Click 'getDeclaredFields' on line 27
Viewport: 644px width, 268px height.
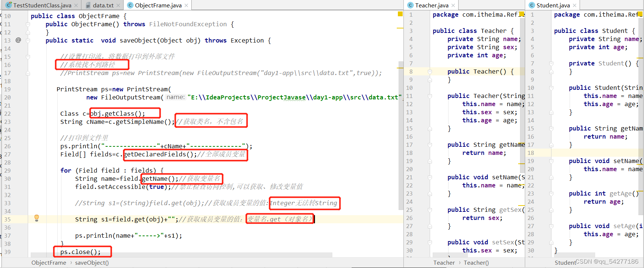pos(155,154)
